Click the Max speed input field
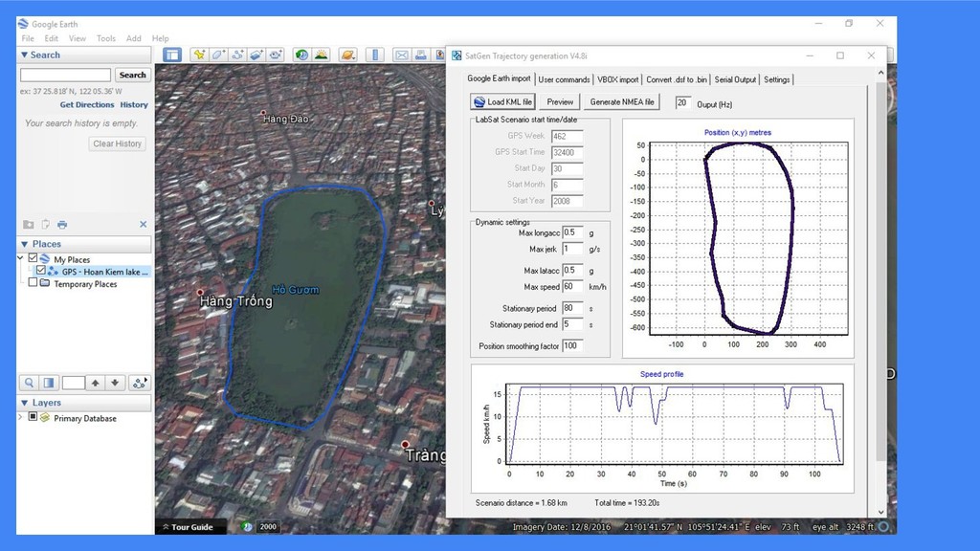980x551 pixels. [572, 287]
